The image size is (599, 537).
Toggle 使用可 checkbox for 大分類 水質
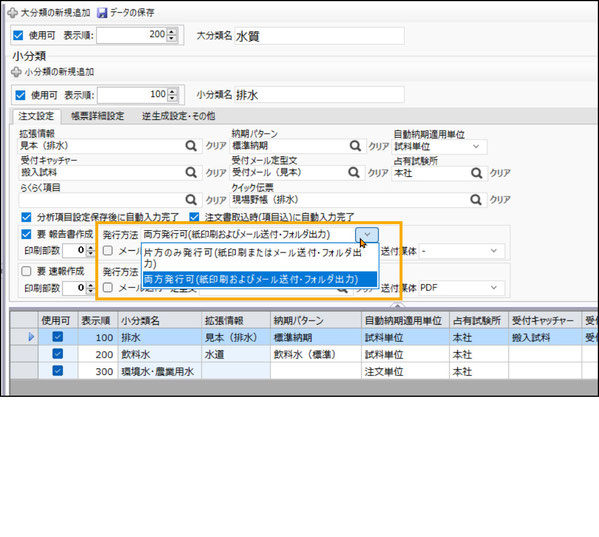[x=18, y=36]
